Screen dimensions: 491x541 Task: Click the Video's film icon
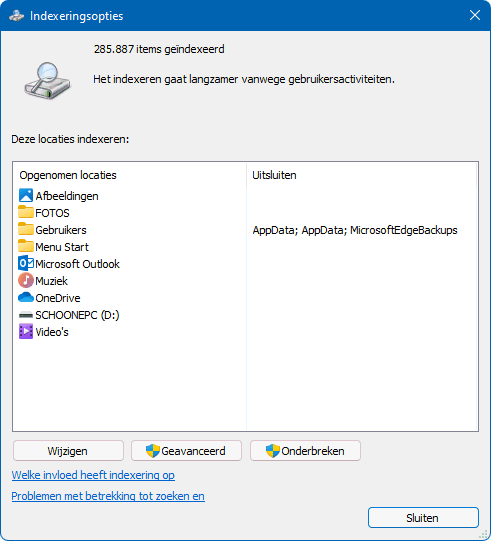tap(26, 331)
